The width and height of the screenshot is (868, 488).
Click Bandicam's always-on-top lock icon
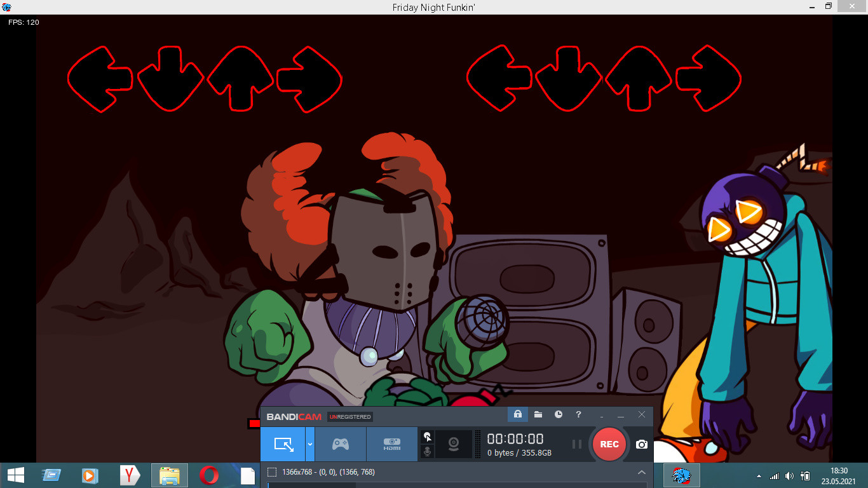pos(517,414)
